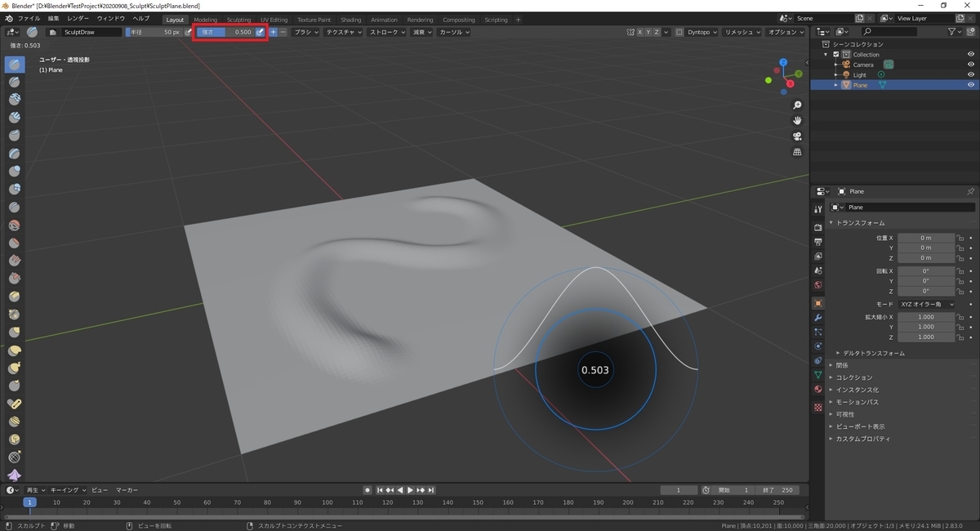The image size is (980, 531).
Task: Open the Scene properties tab
Action: [x=818, y=270]
